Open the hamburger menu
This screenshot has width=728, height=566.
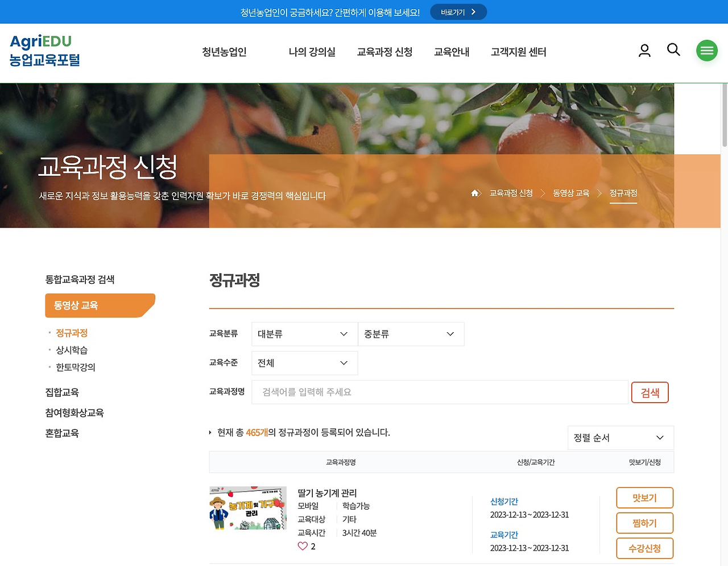pos(706,50)
